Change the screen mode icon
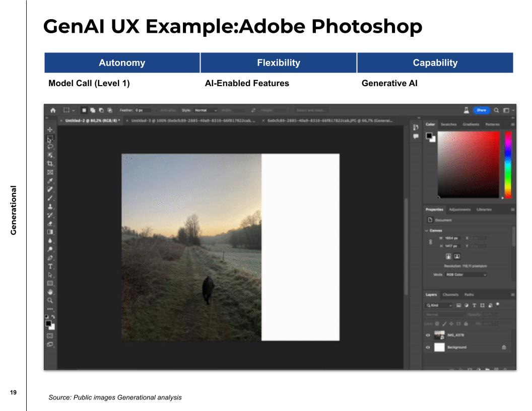The height and width of the screenshot is (411, 532). pyautogui.click(x=50, y=344)
